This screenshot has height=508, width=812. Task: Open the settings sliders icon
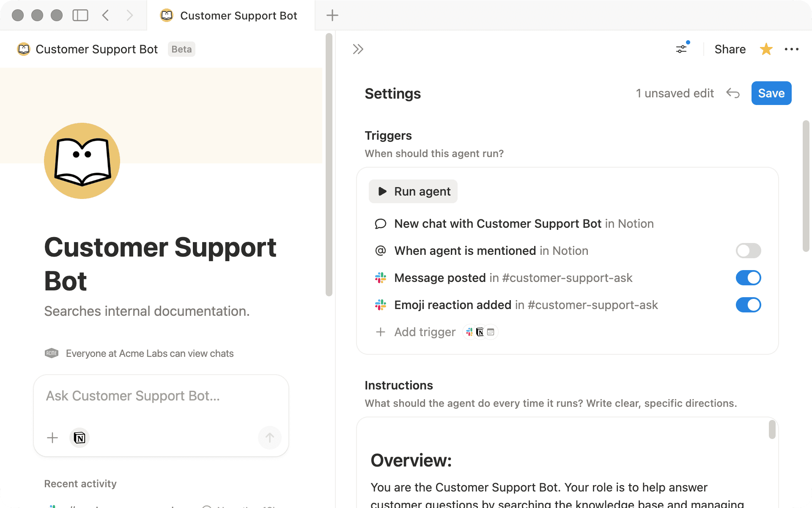(x=681, y=49)
